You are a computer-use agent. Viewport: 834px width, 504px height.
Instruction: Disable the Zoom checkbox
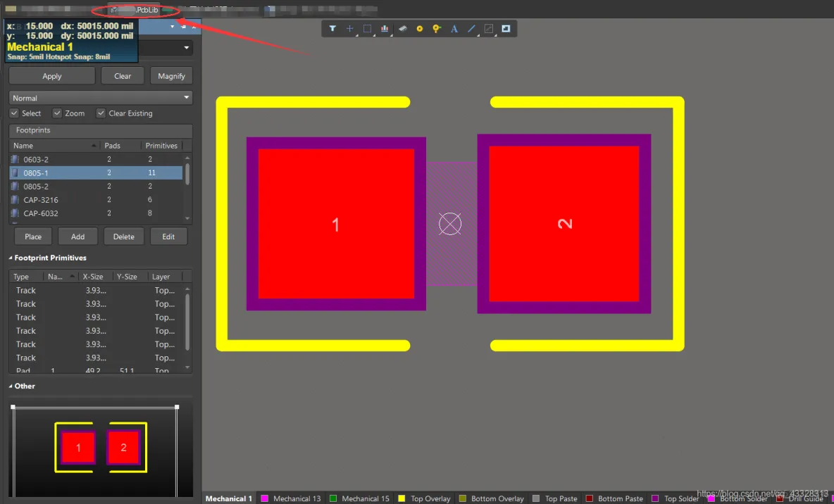pos(56,113)
